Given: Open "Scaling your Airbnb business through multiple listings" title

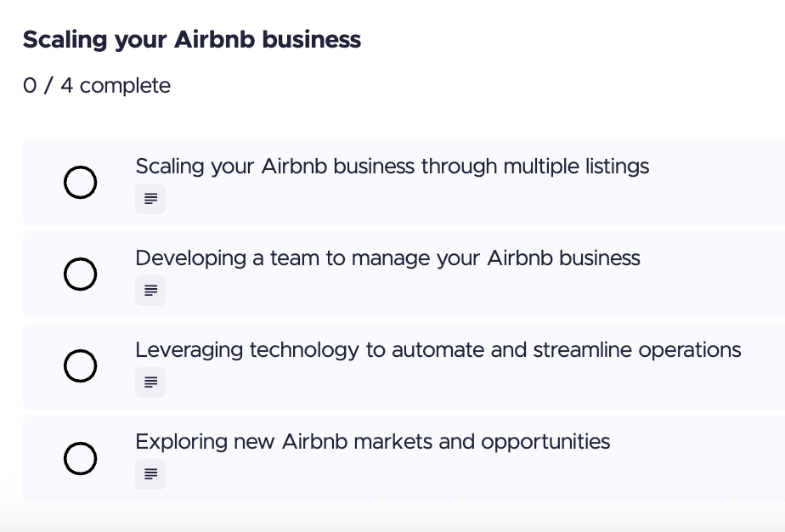Looking at the screenshot, I should click(x=392, y=167).
